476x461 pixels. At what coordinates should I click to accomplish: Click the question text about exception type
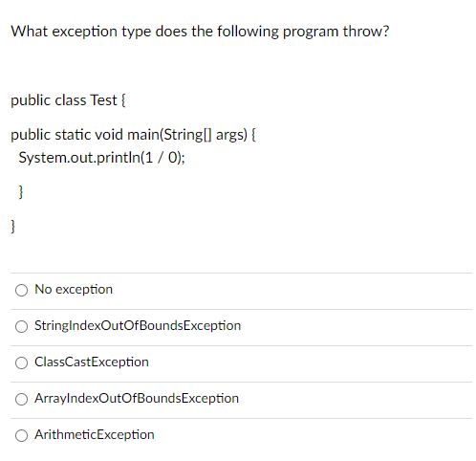200,32
